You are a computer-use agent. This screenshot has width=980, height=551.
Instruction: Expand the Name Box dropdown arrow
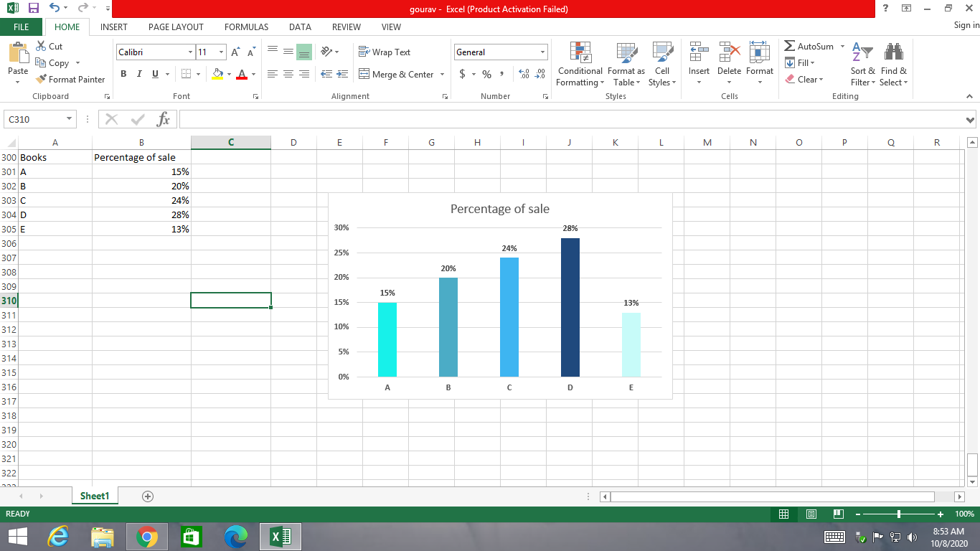[70, 119]
